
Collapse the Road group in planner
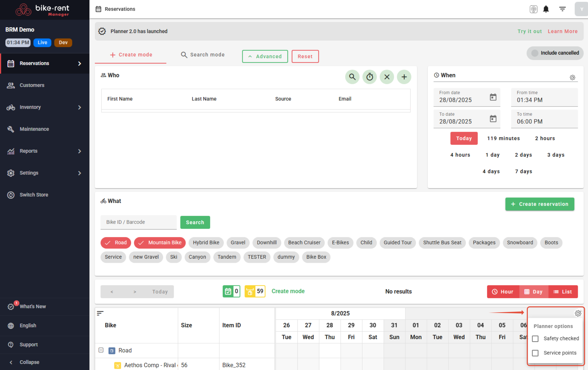(x=101, y=350)
